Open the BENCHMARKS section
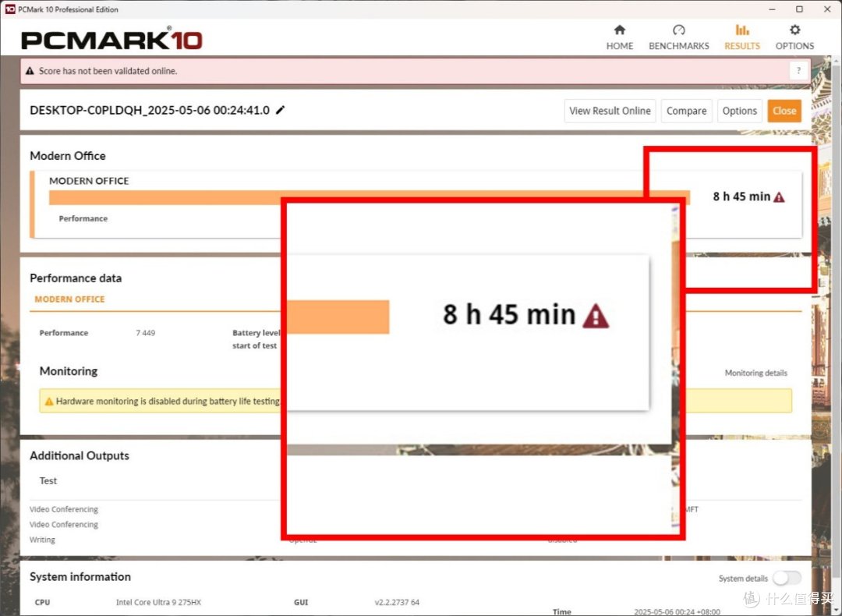The height and width of the screenshot is (616, 842). click(x=679, y=37)
